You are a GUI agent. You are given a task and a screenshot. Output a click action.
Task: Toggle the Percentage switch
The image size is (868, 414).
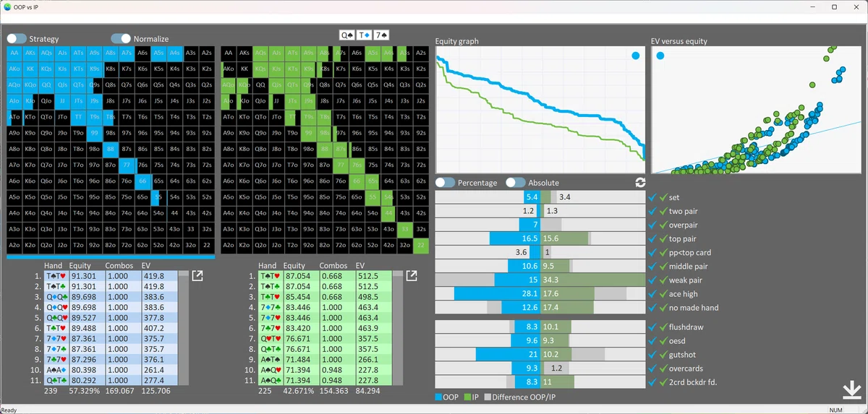pyautogui.click(x=445, y=183)
